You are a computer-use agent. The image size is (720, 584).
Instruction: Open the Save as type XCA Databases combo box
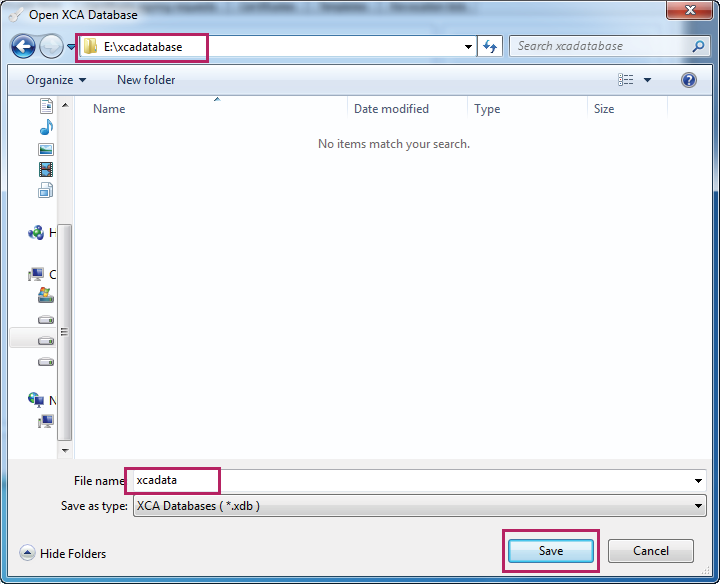(419, 506)
